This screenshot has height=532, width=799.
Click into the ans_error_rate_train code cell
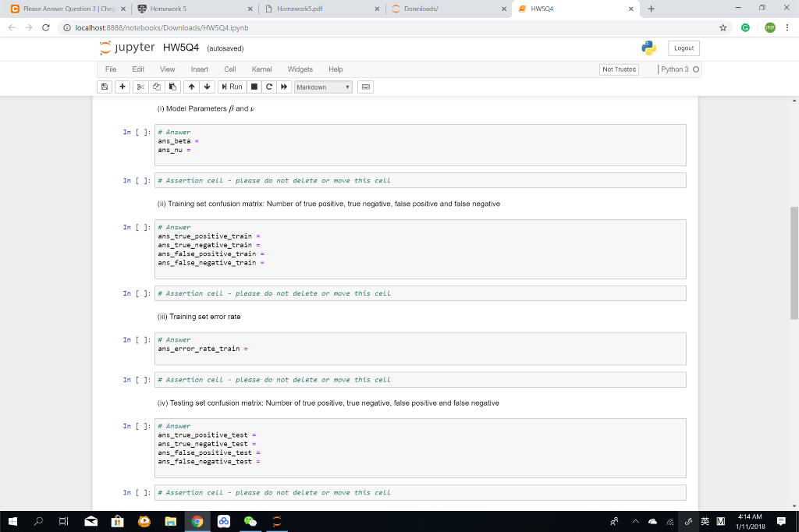point(421,349)
